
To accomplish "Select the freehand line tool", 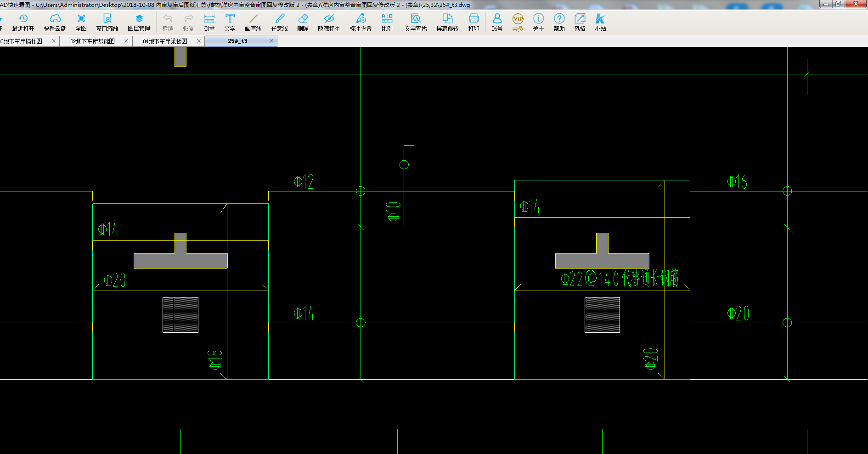I will tap(279, 22).
